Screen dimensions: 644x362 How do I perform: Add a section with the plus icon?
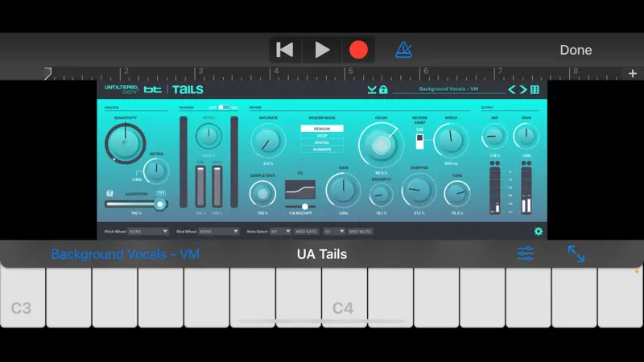pos(633,73)
